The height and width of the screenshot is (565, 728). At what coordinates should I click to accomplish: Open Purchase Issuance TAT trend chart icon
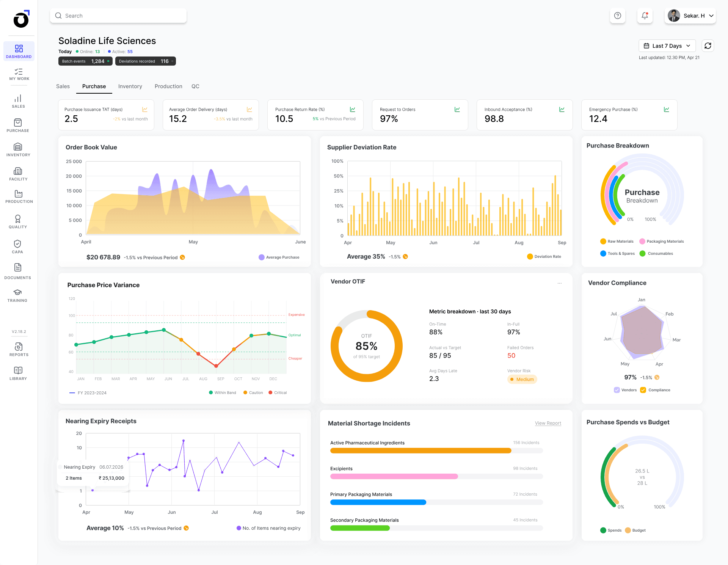pos(145,109)
